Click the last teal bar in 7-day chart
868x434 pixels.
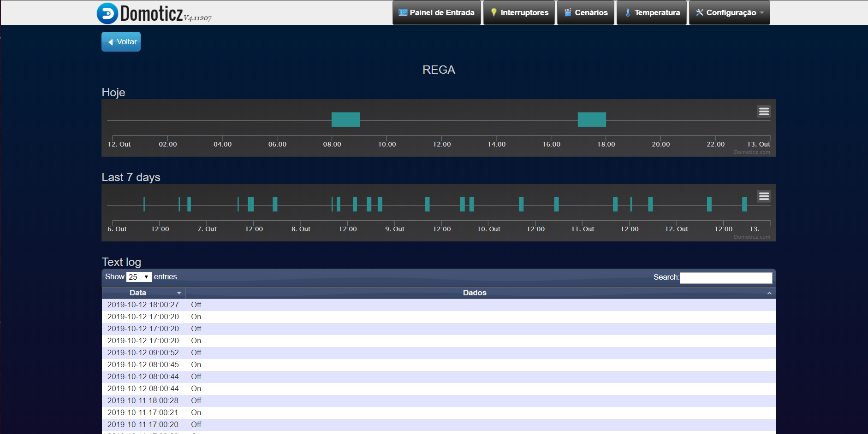pyautogui.click(x=744, y=204)
